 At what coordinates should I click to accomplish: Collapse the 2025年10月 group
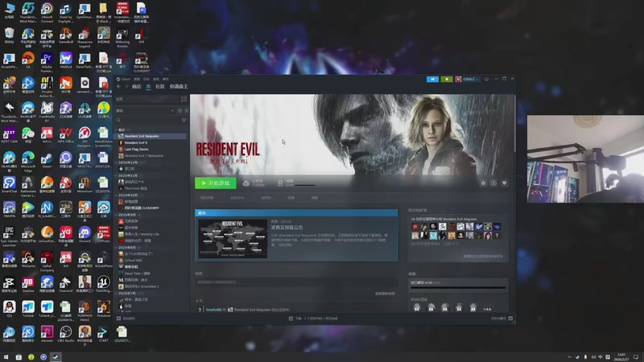click(116, 195)
